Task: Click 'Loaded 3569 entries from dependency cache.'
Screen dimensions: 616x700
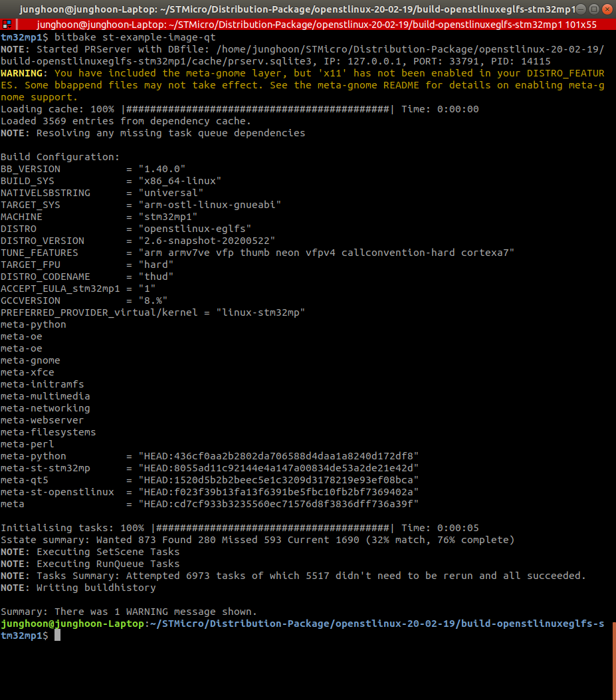Action: tap(126, 121)
